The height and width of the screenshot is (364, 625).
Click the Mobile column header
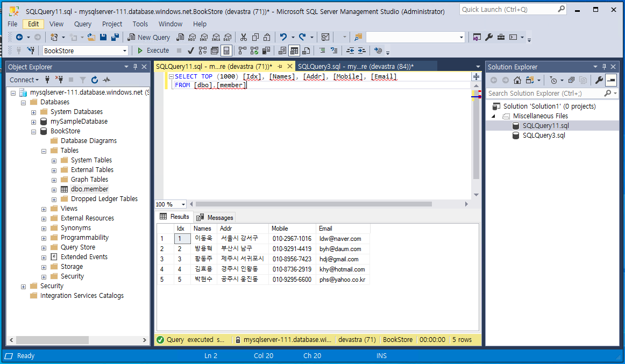tap(292, 229)
